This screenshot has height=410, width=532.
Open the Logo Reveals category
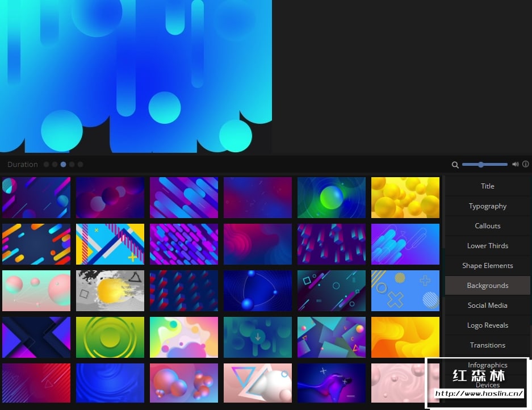pyautogui.click(x=487, y=325)
